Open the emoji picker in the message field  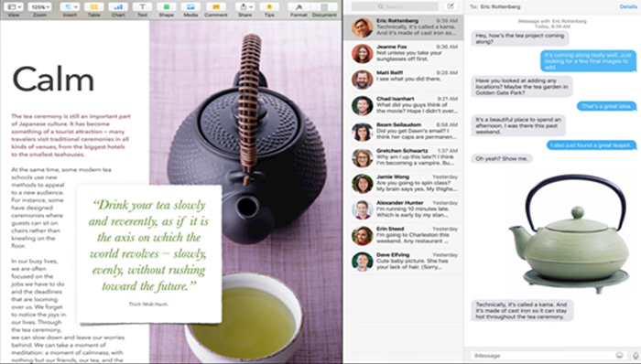(620, 356)
